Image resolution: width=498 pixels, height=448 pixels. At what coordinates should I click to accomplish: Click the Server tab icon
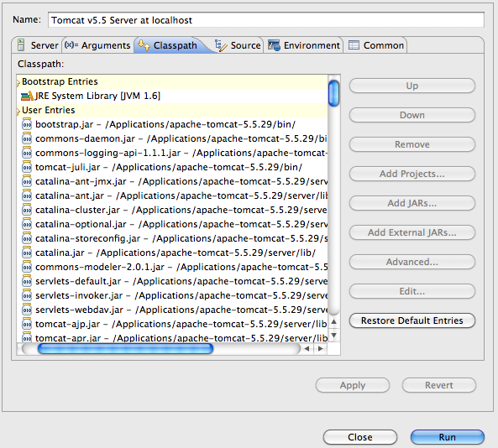click(x=21, y=45)
